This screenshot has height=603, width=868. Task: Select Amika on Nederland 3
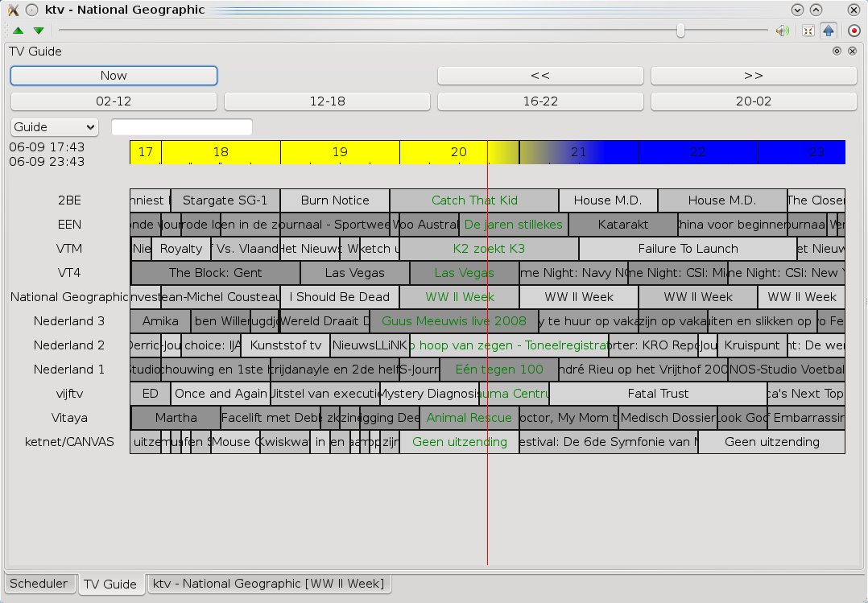click(x=160, y=321)
